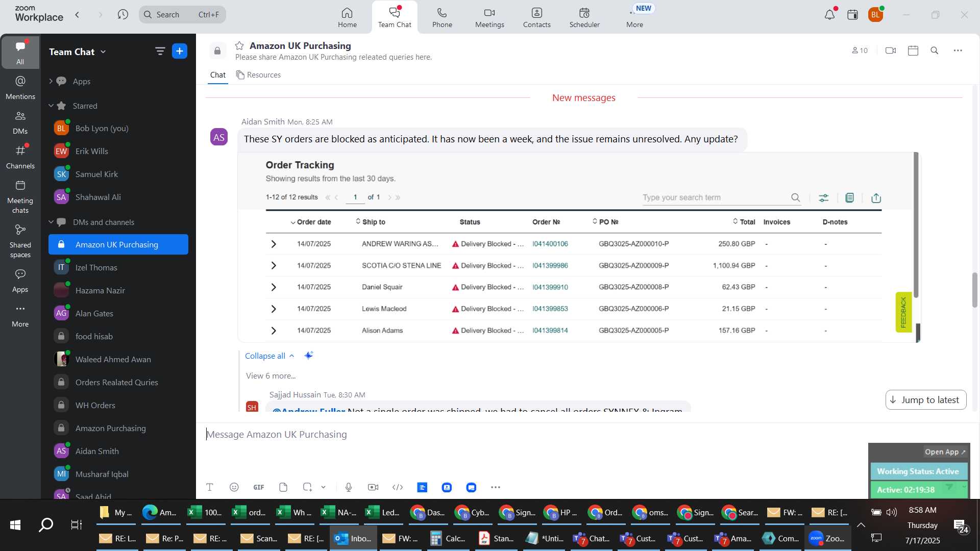
Task: Open the Meetings tab
Action: (x=489, y=17)
